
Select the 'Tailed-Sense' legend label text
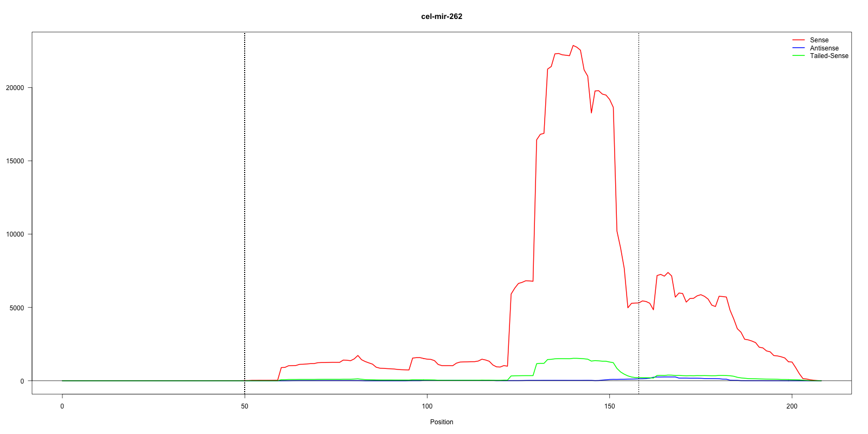828,56
